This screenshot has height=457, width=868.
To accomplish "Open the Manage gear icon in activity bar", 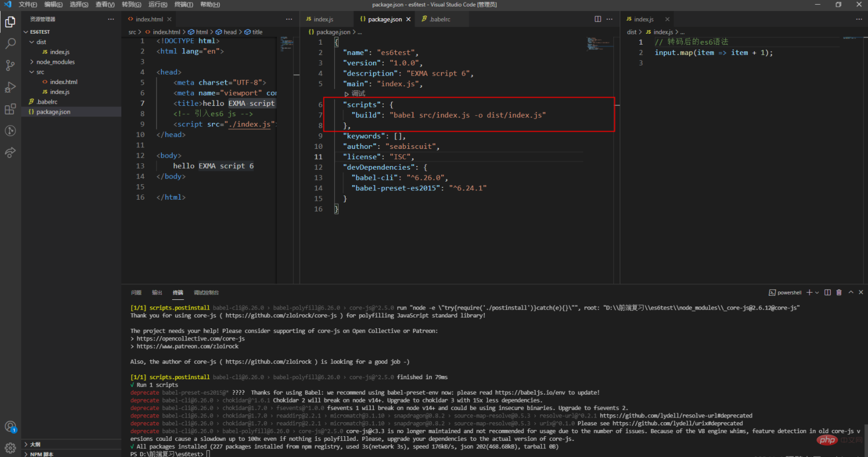I will coord(10,448).
